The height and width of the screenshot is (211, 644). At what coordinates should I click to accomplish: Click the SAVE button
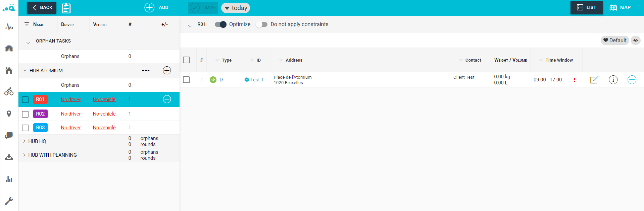(x=203, y=7)
